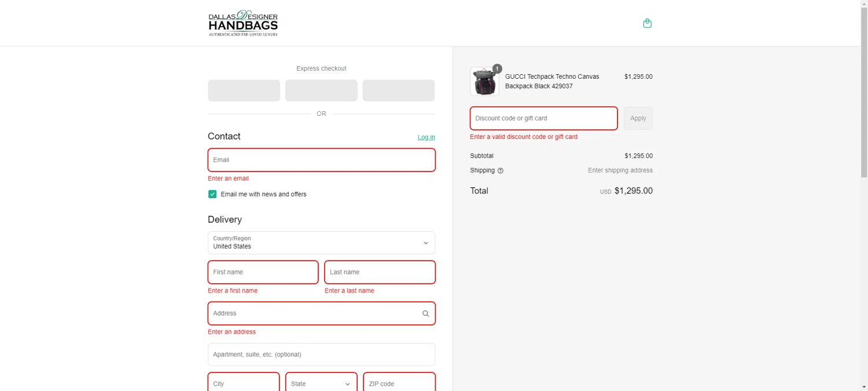Image resolution: width=868 pixels, height=391 pixels.
Task: Click the Subtotal label
Action: tap(481, 156)
